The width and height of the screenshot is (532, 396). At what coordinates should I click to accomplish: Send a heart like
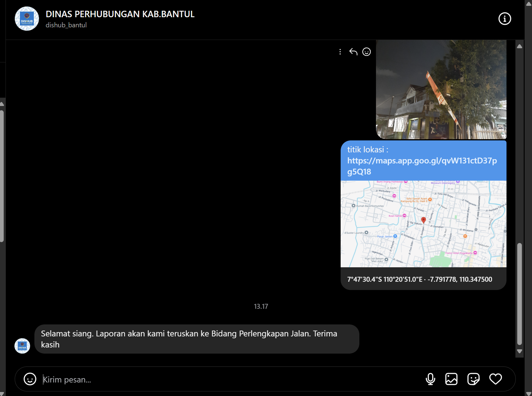[x=495, y=379]
